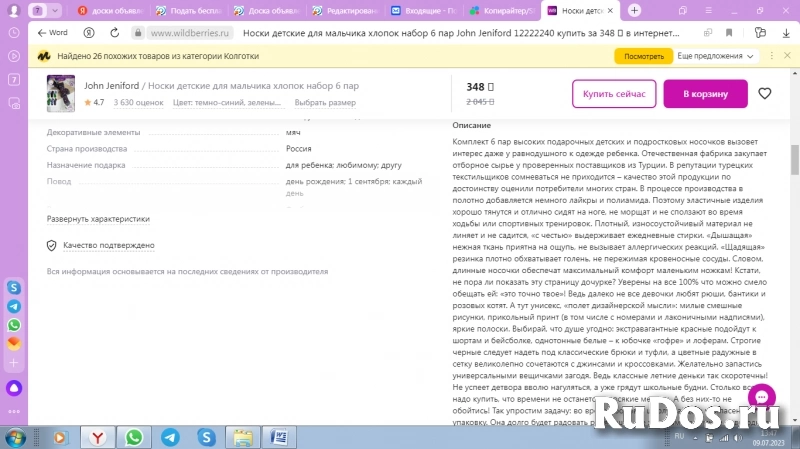The height and width of the screenshot is (449, 800).
Task: Reload the current page
Action: (115, 33)
